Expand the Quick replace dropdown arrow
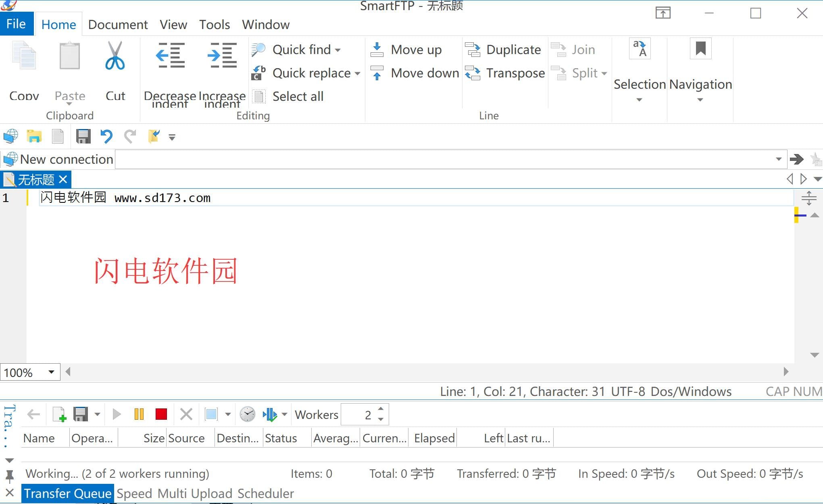Viewport: 823px width, 504px height. click(357, 73)
